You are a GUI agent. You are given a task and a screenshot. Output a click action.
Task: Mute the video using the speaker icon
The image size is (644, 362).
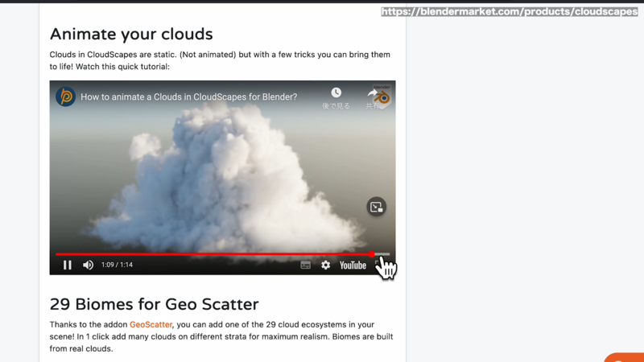pos(88,265)
